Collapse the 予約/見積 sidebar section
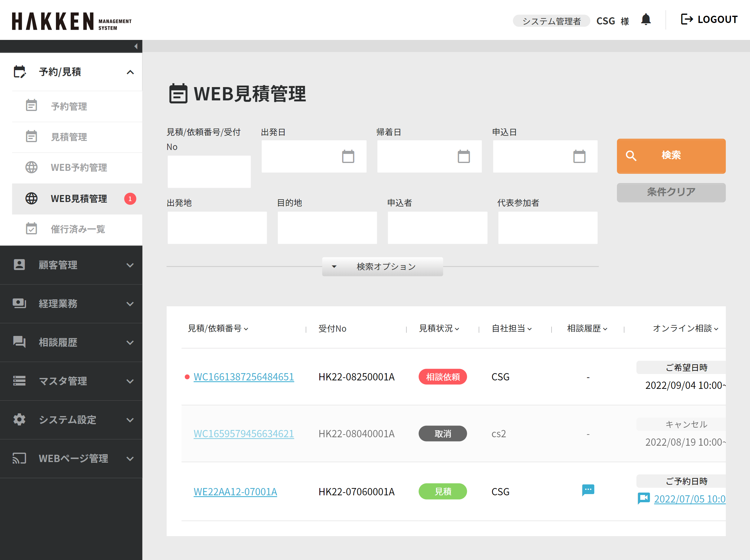Viewport: 750px width, 560px height. (x=130, y=72)
